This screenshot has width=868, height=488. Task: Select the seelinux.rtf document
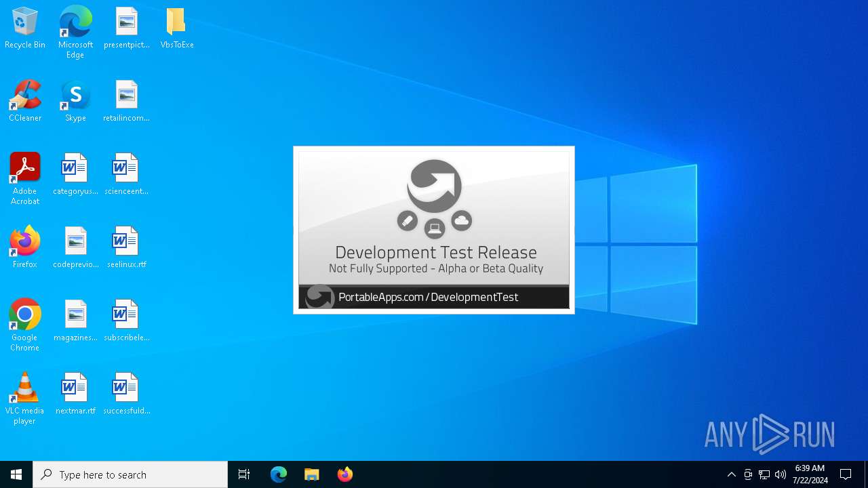pyautogui.click(x=126, y=248)
